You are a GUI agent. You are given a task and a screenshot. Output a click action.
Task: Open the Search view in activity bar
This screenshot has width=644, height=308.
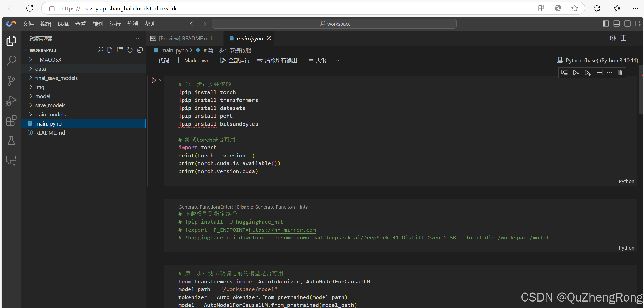[x=11, y=61]
